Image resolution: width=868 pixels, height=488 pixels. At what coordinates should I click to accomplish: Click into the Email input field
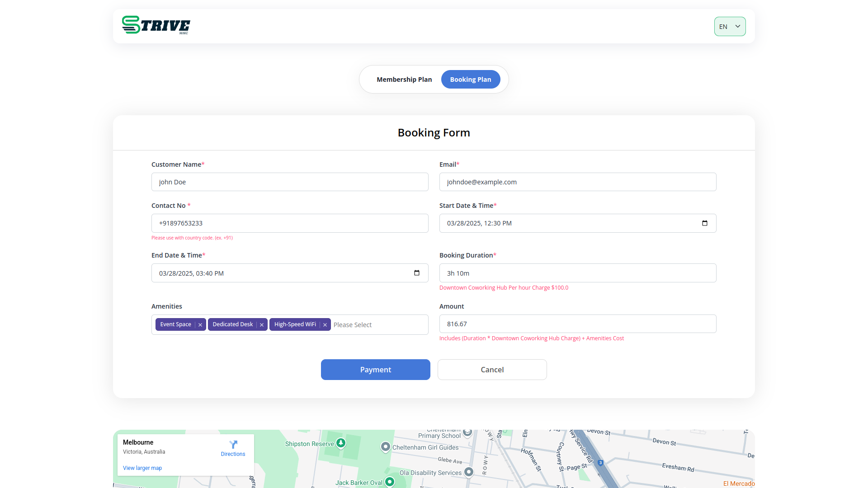[577, 182]
